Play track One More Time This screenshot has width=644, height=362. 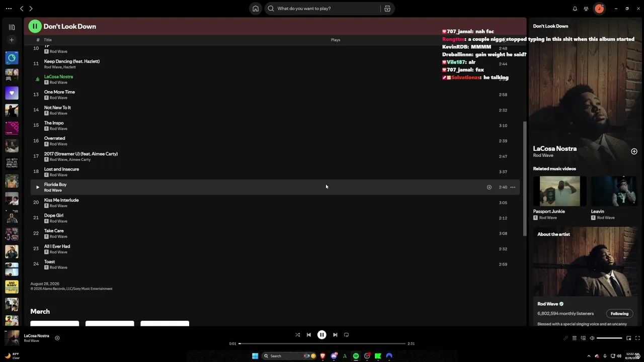[x=275, y=95]
